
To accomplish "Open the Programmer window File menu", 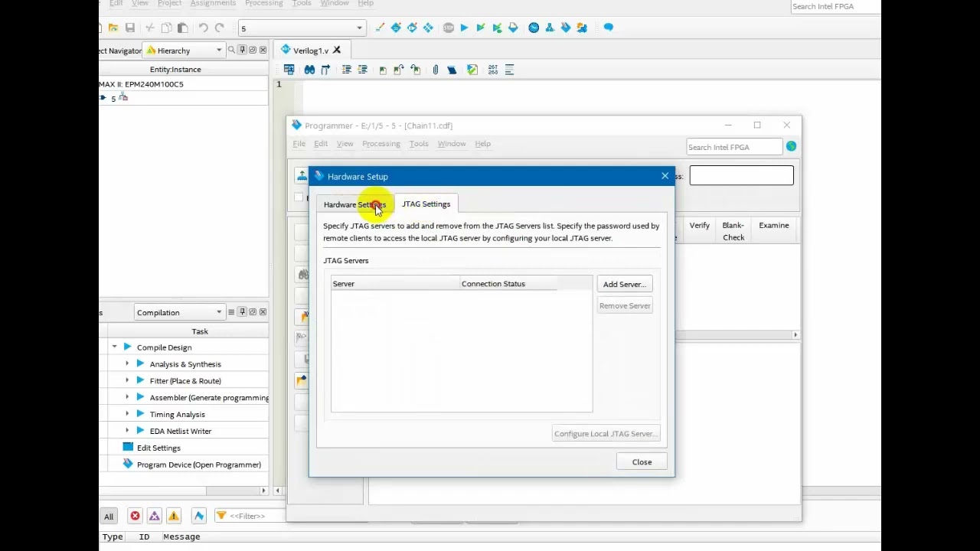I will [299, 144].
